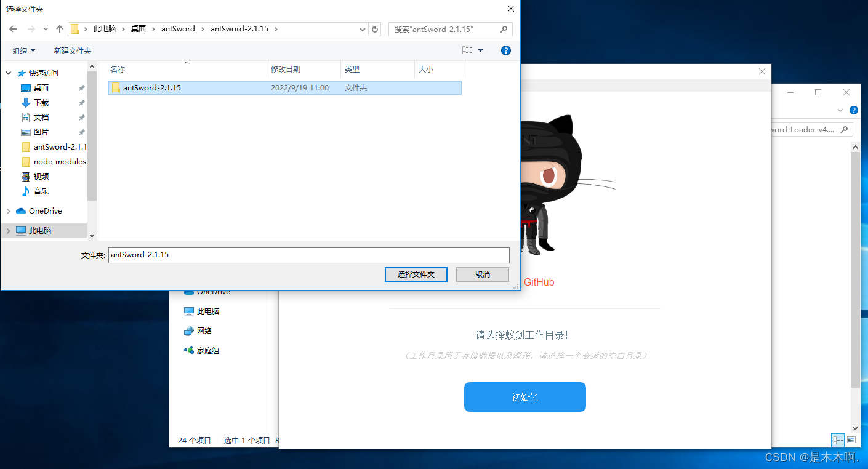Click the pin icon beside 文档
868x469 pixels.
[x=81, y=118]
